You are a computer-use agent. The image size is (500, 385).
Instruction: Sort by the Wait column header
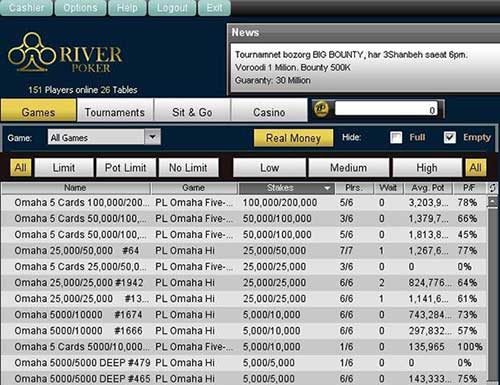coord(388,188)
